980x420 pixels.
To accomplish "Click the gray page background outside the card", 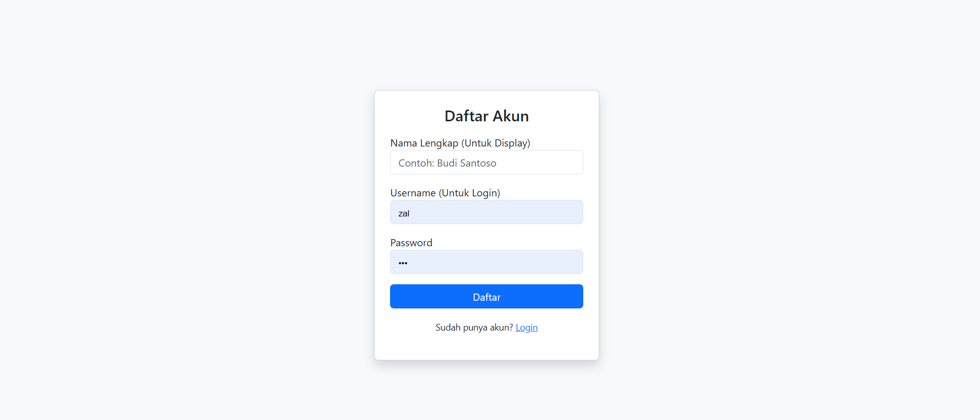I will [180, 206].
